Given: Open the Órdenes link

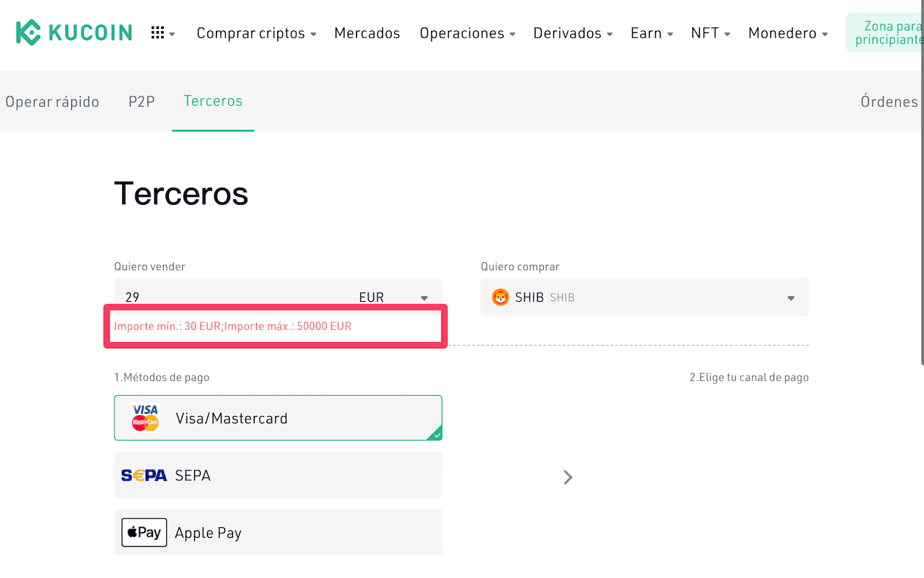Looking at the screenshot, I should point(889,102).
